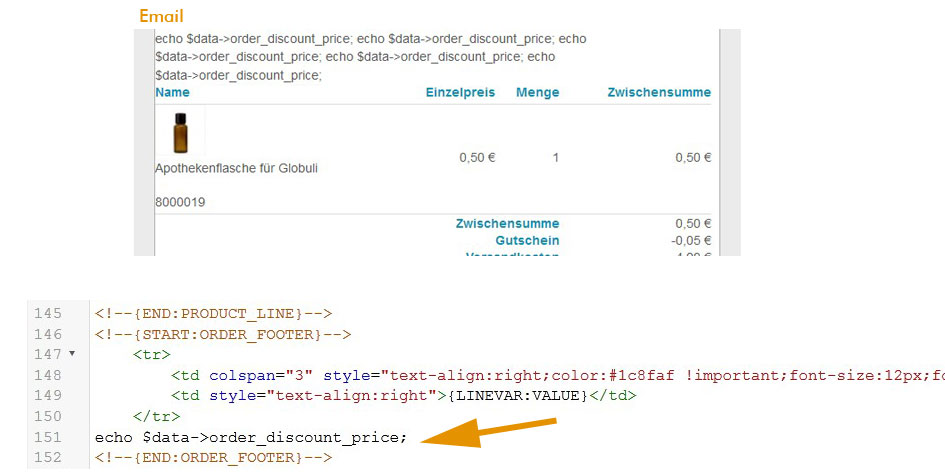Place cursor in the echo $data->order_discount_price code line 151
This screenshot has height=472, width=945.
(251, 437)
